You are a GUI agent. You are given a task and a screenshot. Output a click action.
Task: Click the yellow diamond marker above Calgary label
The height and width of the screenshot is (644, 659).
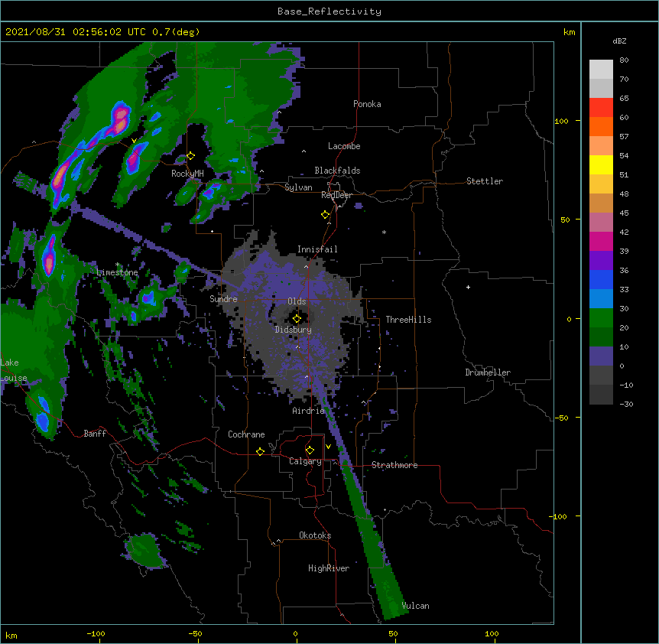pos(310,450)
